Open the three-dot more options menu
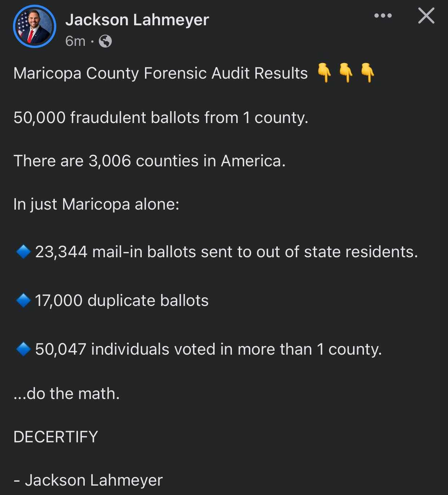 [383, 16]
